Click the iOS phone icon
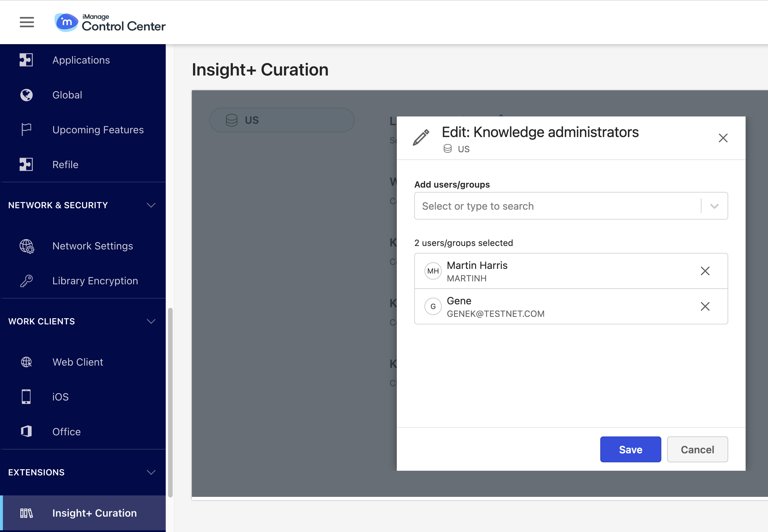Viewport: 768px width, 532px height. pyautogui.click(x=26, y=397)
